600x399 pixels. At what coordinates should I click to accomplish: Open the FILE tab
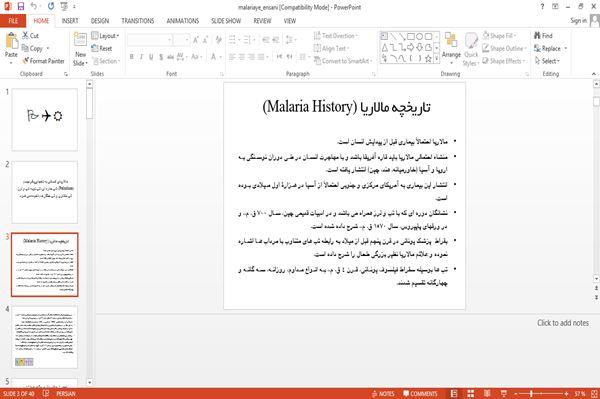[13, 21]
